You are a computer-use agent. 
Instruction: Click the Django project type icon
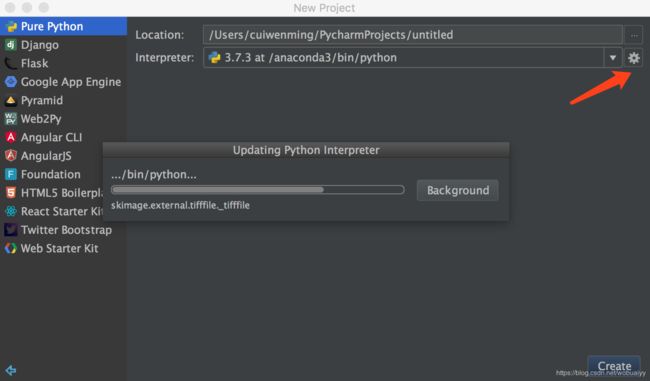(x=11, y=44)
